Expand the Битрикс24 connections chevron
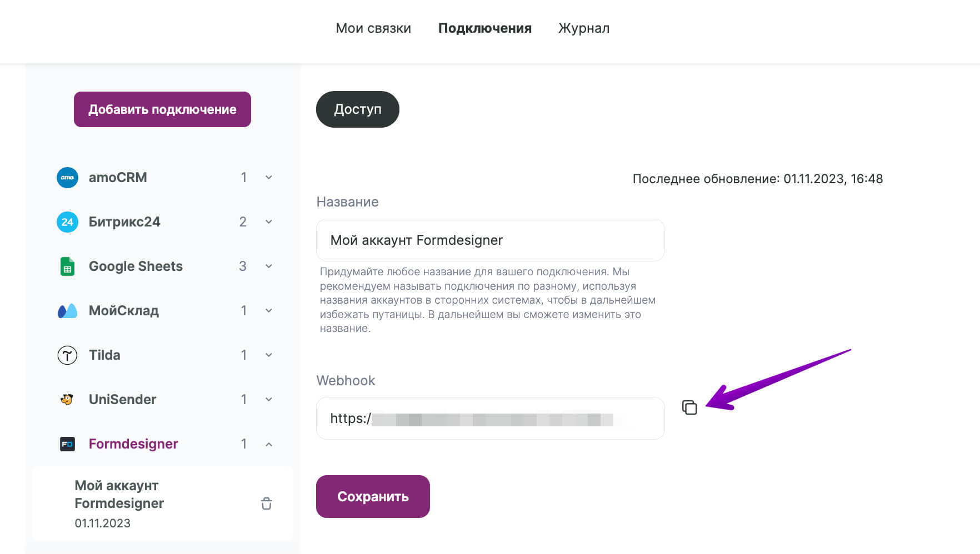The image size is (980, 554). [269, 222]
